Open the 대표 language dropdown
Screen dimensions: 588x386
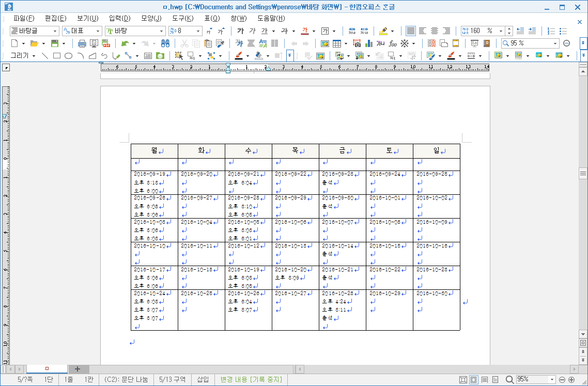98,31
